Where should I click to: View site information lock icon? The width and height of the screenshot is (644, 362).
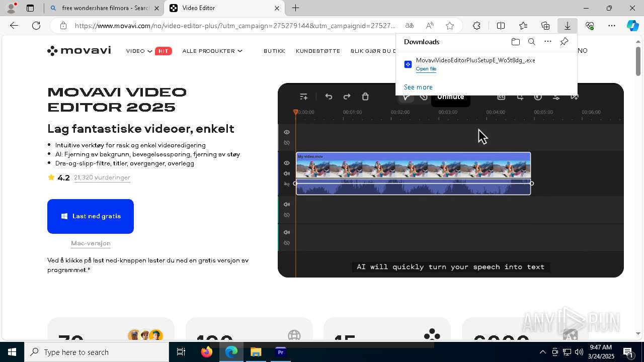(63, 26)
